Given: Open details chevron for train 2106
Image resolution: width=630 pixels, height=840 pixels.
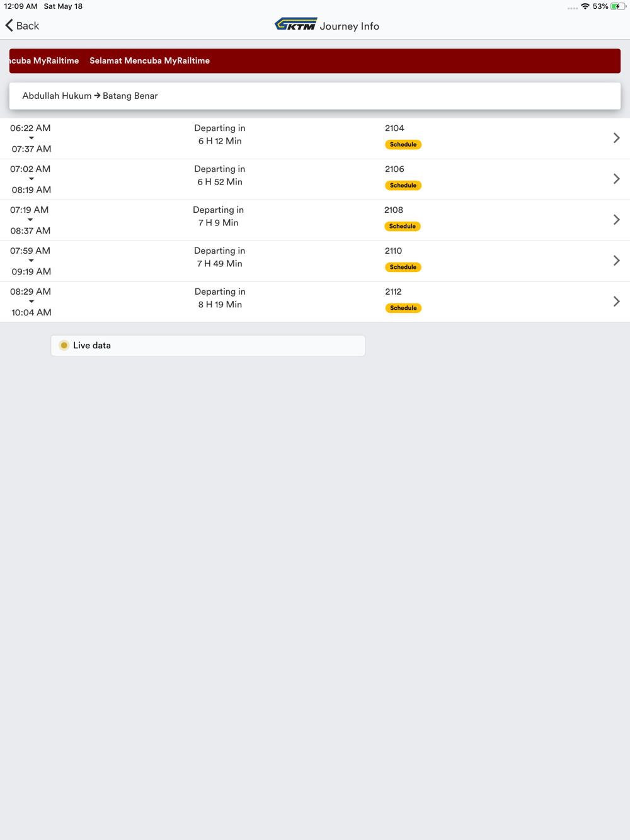Looking at the screenshot, I should click(x=616, y=179).
